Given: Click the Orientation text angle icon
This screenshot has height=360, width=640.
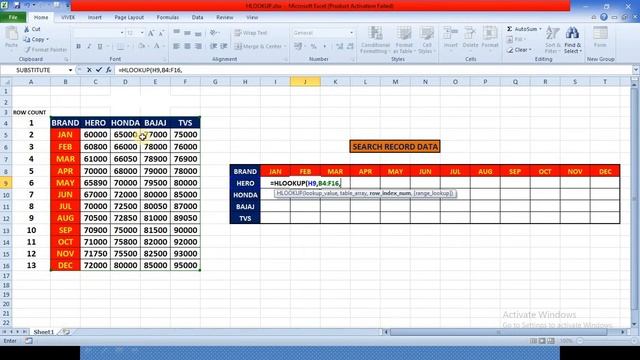Looking at the screenshot, I should [213, 33].
